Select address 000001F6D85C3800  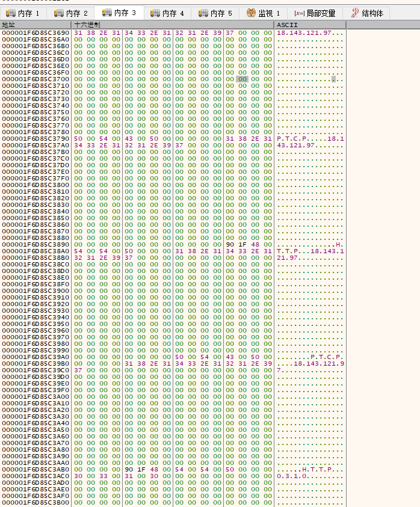click(x=36, y=185)
